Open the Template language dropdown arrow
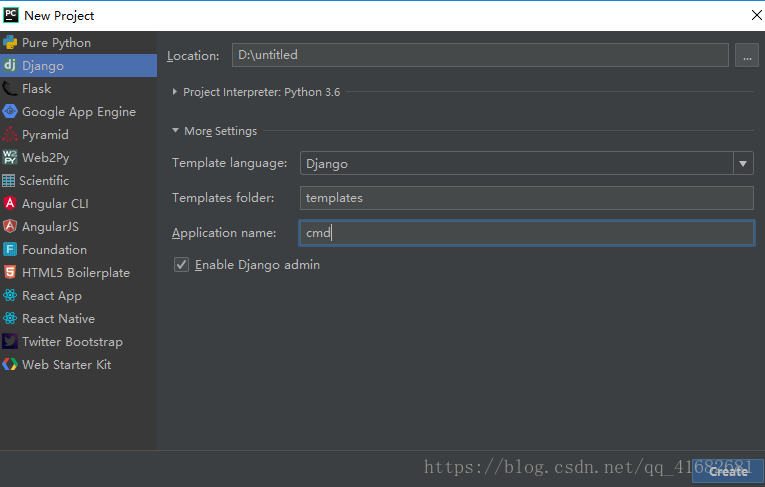The height and width of the screenshot is (487, 765). pos(743,163)
